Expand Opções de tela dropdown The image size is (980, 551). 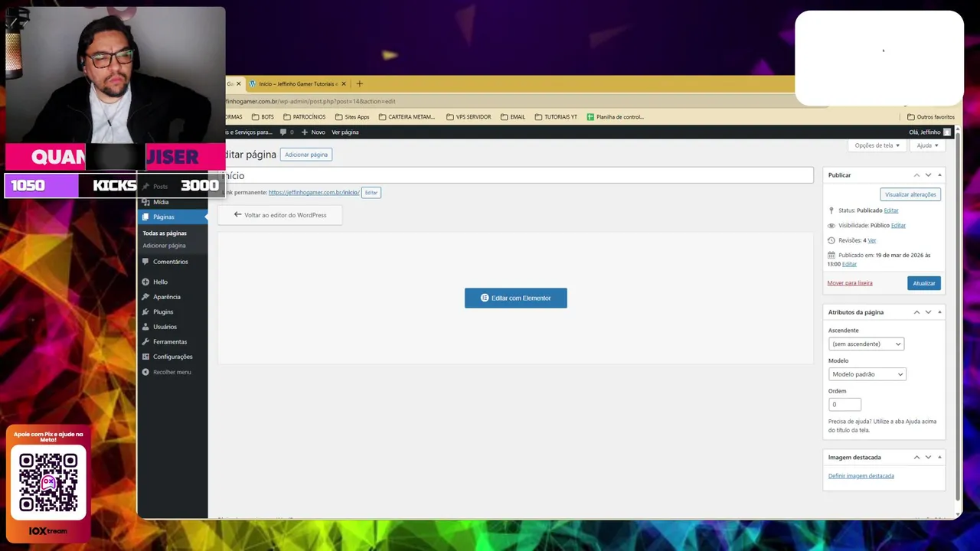click(877, 145)
